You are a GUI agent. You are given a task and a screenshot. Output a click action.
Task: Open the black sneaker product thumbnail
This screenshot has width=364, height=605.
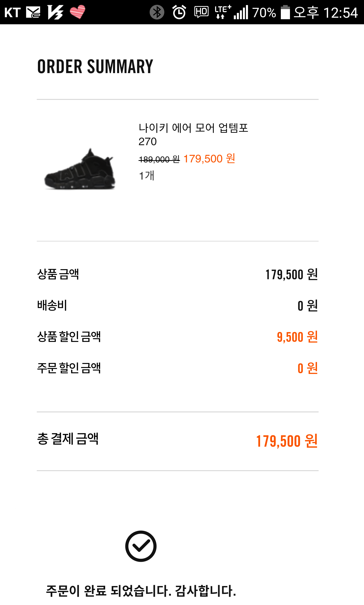pyautogui.click(x=80, y=169)
